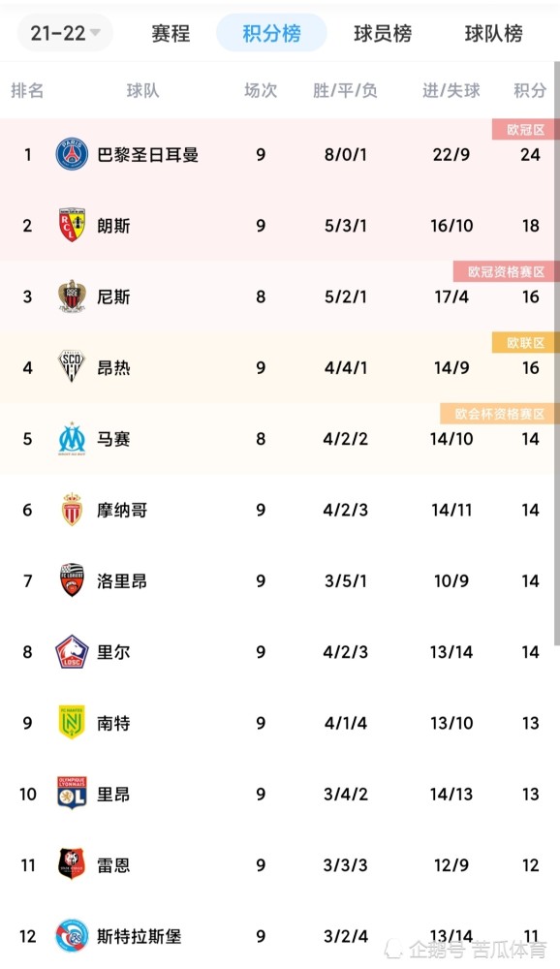
Task: Open the 雷恩 team name link
Action: click(113, 865)
